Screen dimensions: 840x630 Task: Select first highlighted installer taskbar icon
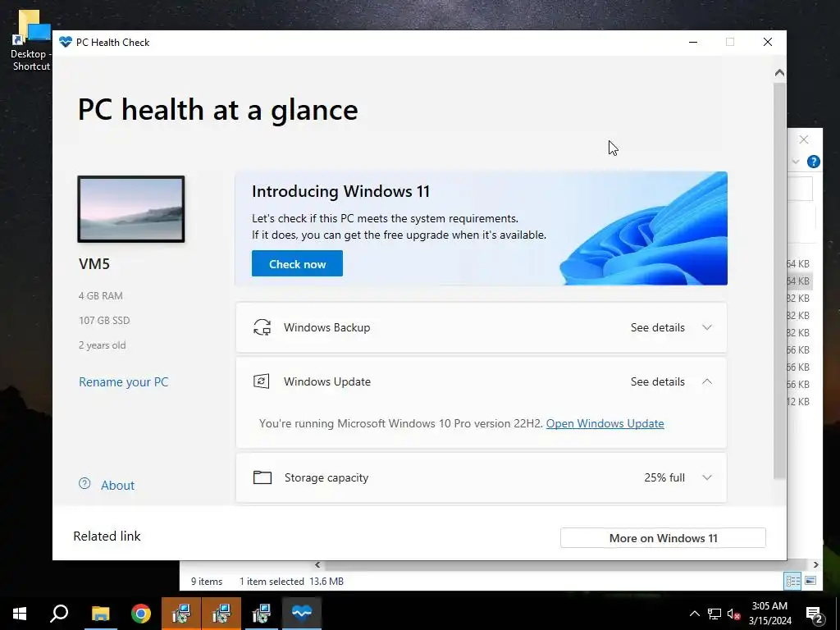[181, 614]
